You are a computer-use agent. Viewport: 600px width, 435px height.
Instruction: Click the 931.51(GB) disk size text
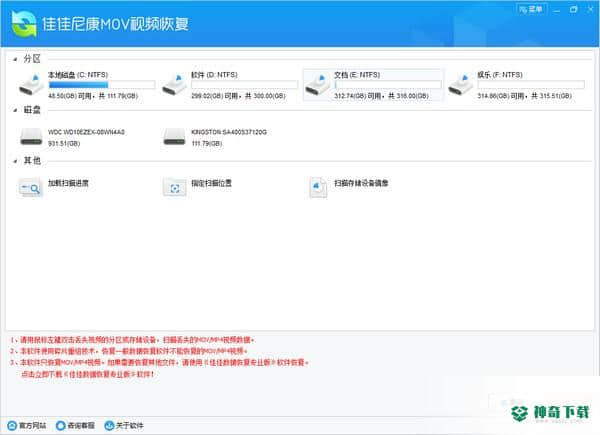(64, 143)
